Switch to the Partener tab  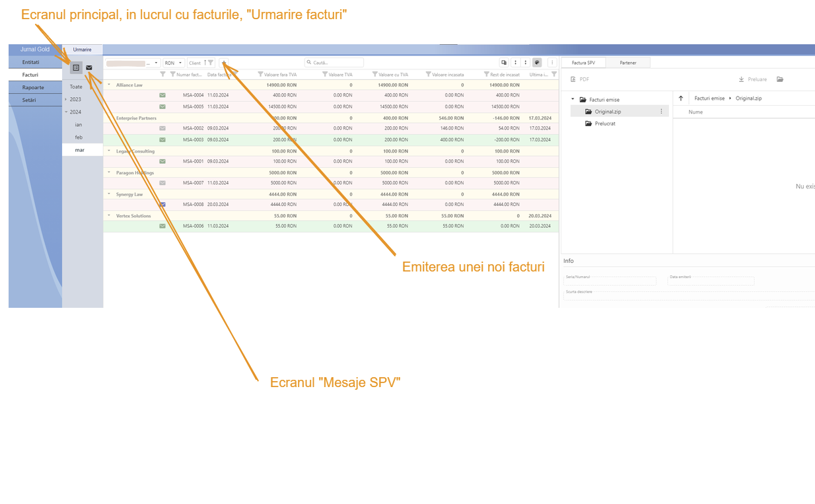click(627, 63)
